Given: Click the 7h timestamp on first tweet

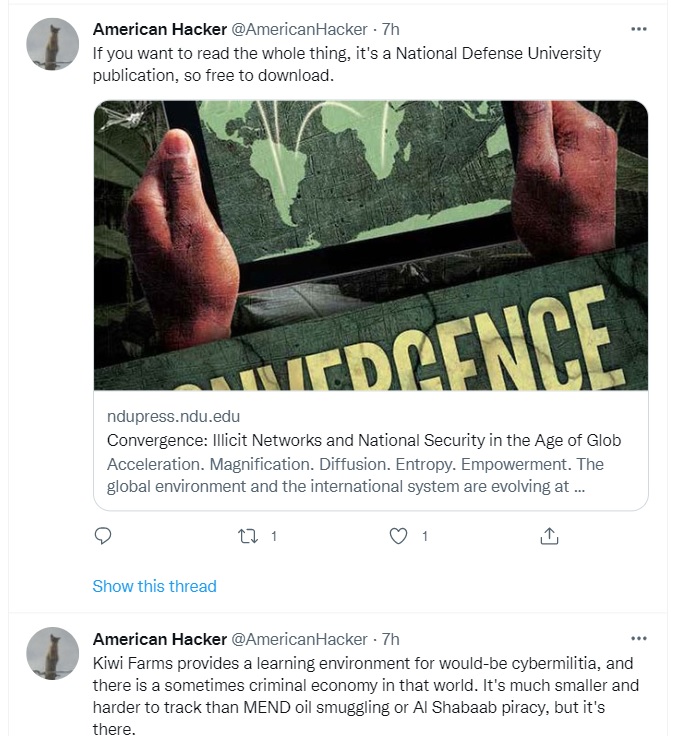Looking at the screenshot, I should point(391,29).
